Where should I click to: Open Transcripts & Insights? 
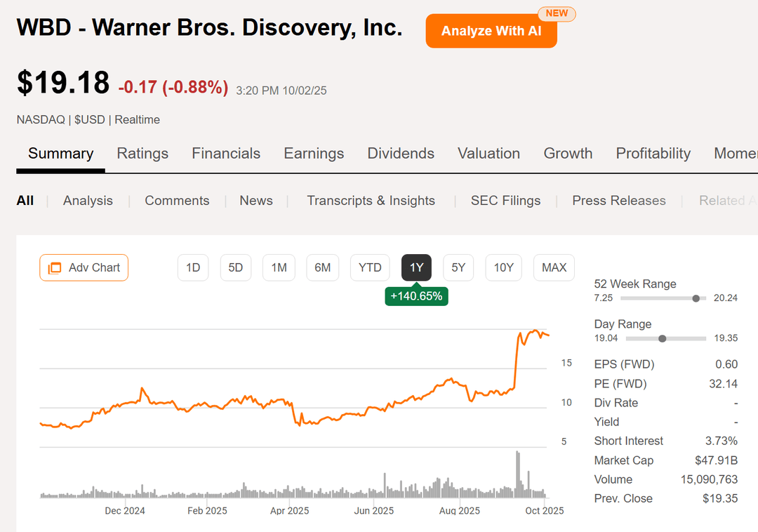tap(371, 201)
